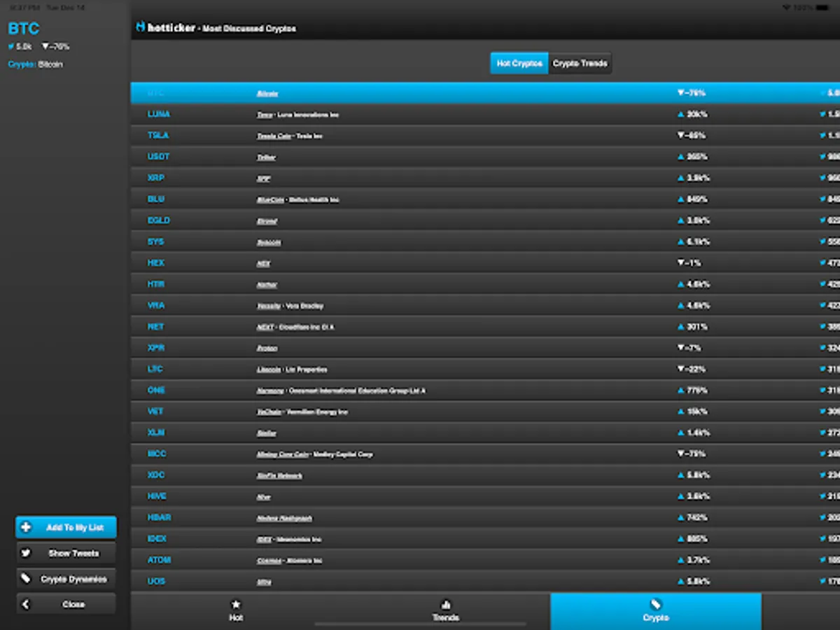The image size is (840, 630).
Task: Click the Bitcoin name link in BTC row
Action: point(267,94)
